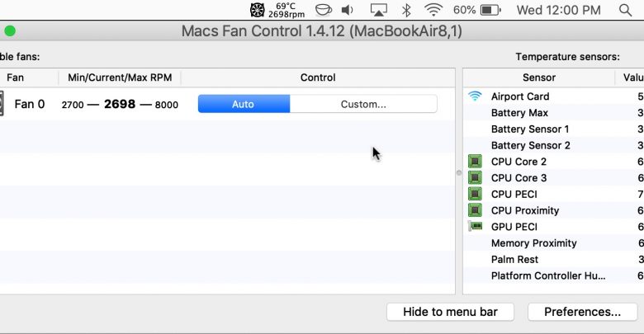Select Auto fan control mode
Image resolution: width=644 pixels, height=334 pixels.
click(244, 104)
